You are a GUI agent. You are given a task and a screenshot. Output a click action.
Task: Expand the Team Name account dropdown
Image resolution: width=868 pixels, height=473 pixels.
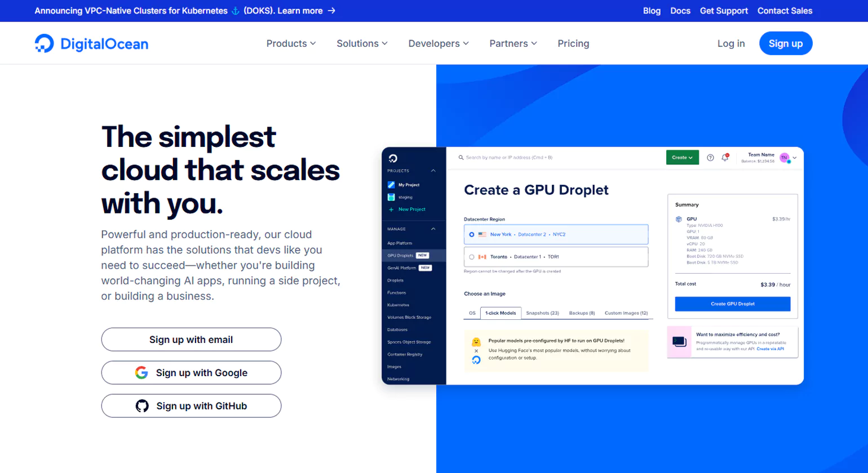pyautogui.click(x=796, y=158)
